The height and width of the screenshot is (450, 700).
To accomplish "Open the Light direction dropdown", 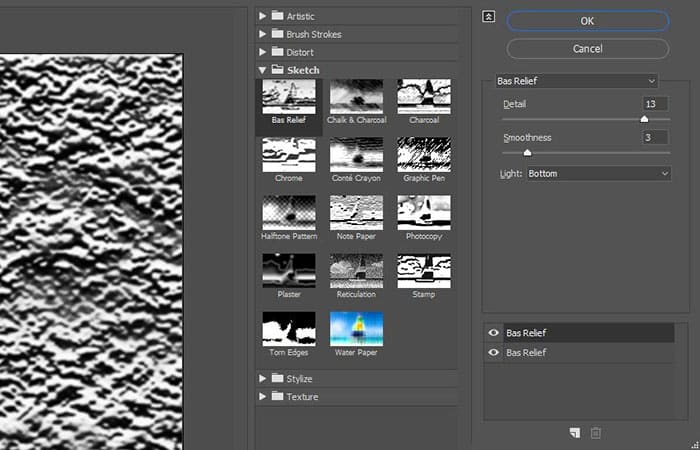I will (599, 173).
